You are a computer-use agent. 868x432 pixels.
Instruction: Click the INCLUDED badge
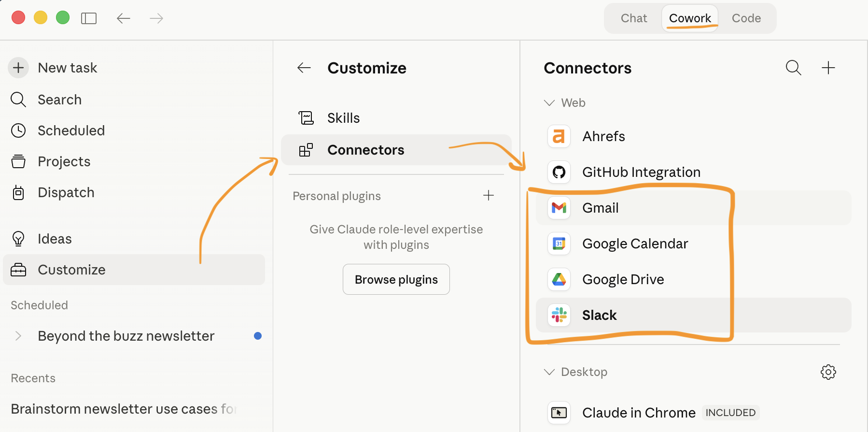730,413
